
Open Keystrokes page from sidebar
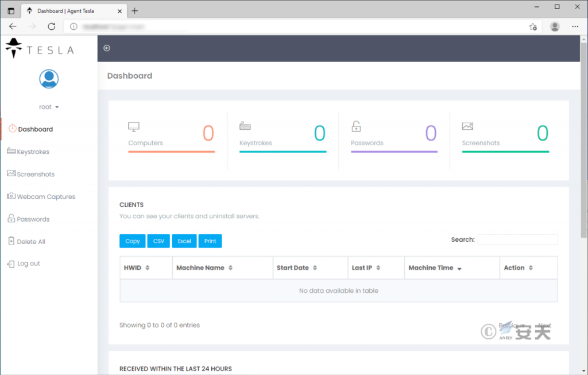pos(33,152)
